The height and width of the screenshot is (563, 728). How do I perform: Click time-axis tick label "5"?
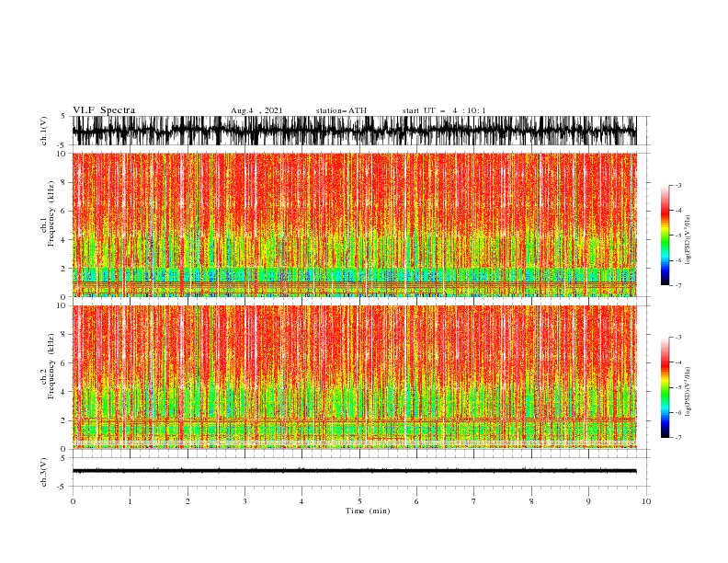coord(359,501)
